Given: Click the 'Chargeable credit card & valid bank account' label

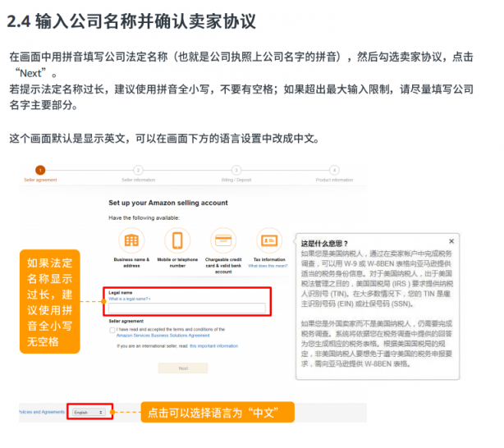Looking at the screenshot, I should tap(223, 266).
